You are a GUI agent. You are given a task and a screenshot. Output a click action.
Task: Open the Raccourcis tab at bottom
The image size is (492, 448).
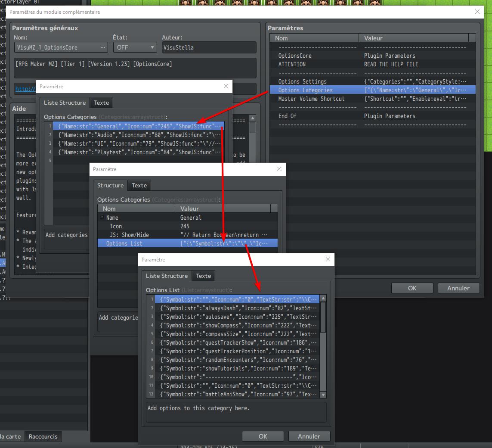[x=43, y=437]
